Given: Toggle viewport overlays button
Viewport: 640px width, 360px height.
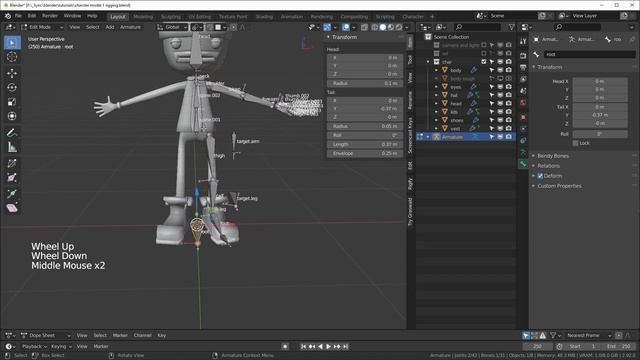Looking at the screenshot, I should (x=346, y=27).
